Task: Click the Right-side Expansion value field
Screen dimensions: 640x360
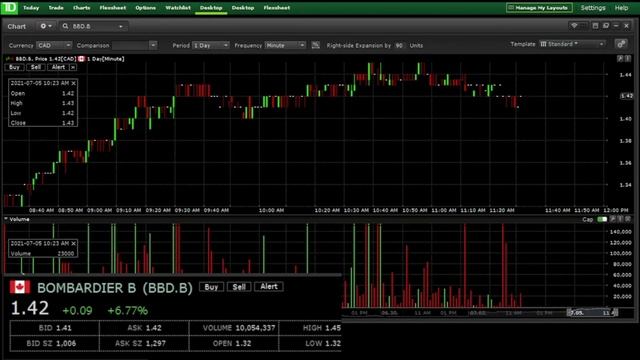Action: coord(399,45)
